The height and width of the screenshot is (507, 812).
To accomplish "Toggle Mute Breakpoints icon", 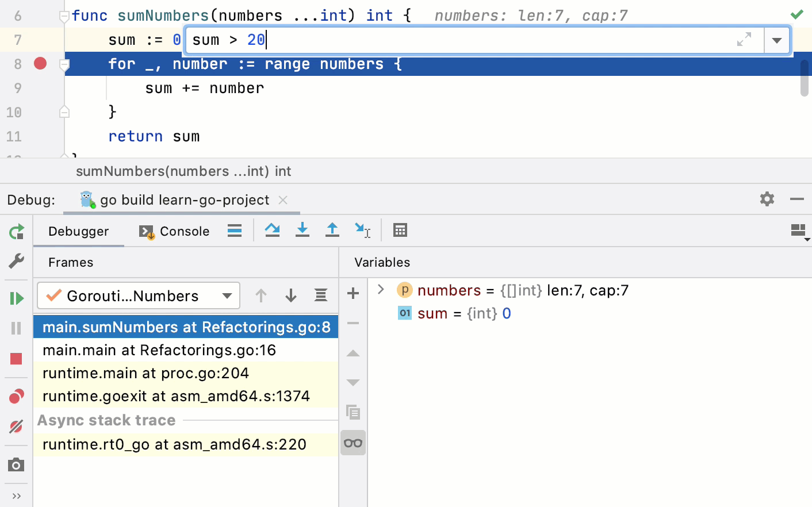I will pos(16,427).
